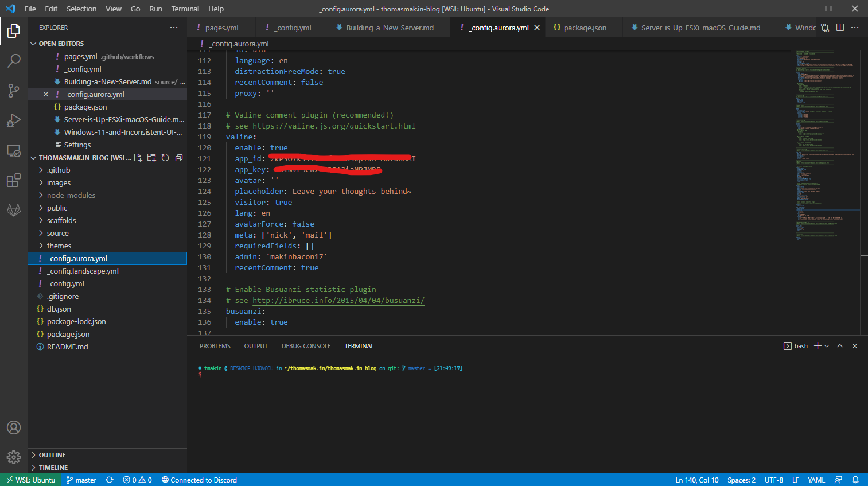Switch to Building-a-New-Server.md tab

click(x=390, y=28)
